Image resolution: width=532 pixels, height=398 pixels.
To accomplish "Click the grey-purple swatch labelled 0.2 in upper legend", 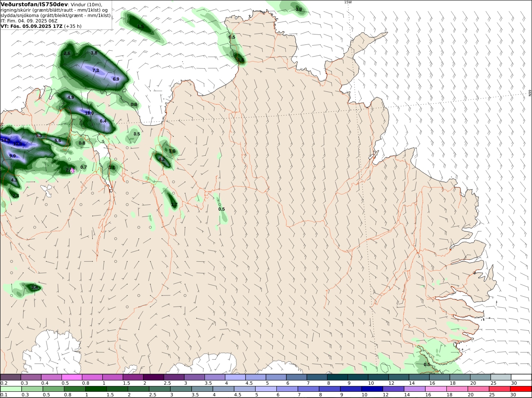I will point(10,377).
